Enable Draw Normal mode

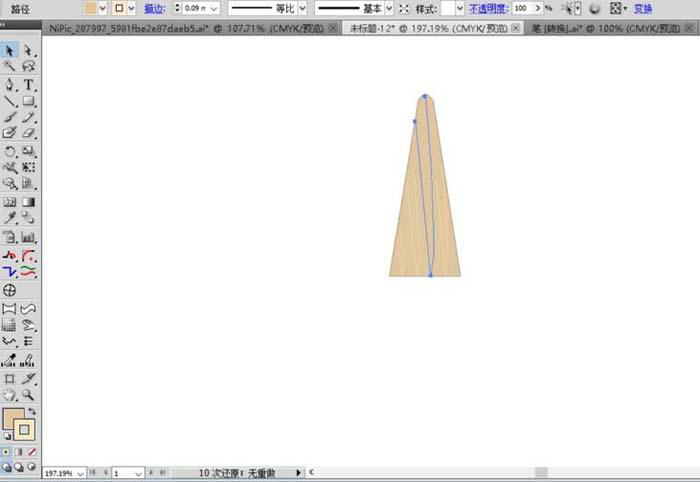click(x=6, y=467)
